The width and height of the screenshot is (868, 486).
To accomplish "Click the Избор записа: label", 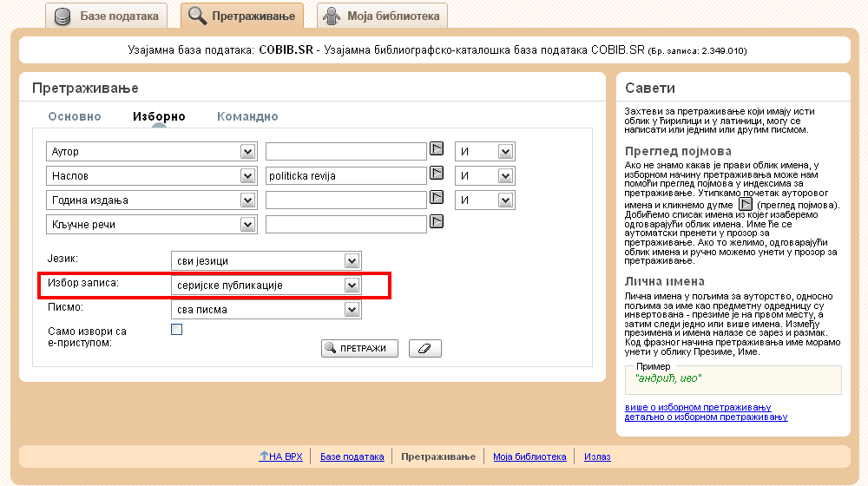I will (83, 283).
